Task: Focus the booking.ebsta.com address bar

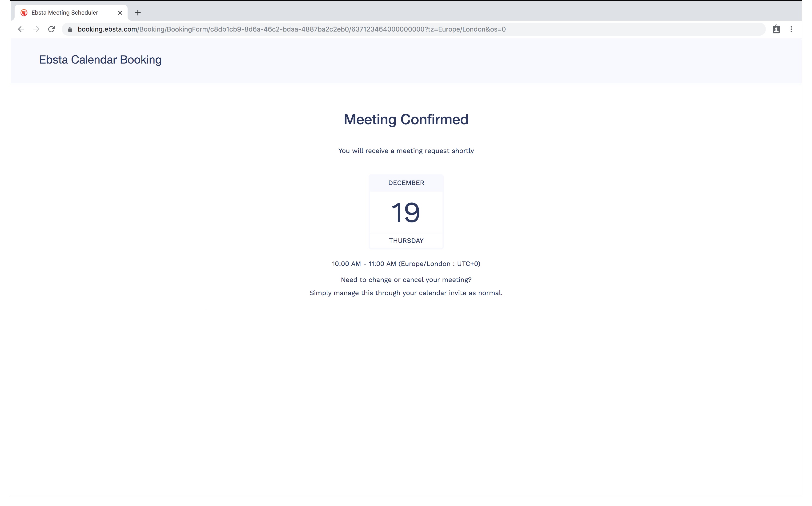Action: [291, 29]
